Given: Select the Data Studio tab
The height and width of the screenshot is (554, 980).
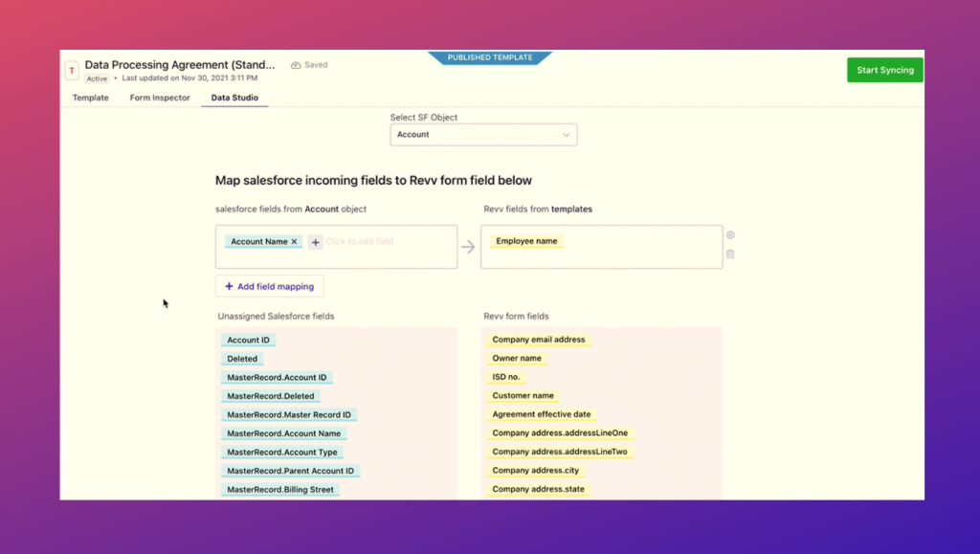Looking at the screenshot, I should pos(235,98).
